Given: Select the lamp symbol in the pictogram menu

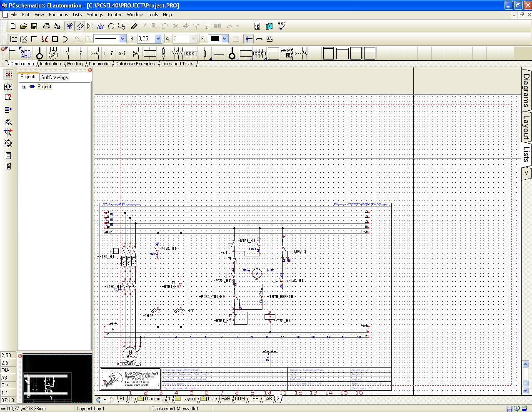Looking at the screenshot, I should pos(39,54).
